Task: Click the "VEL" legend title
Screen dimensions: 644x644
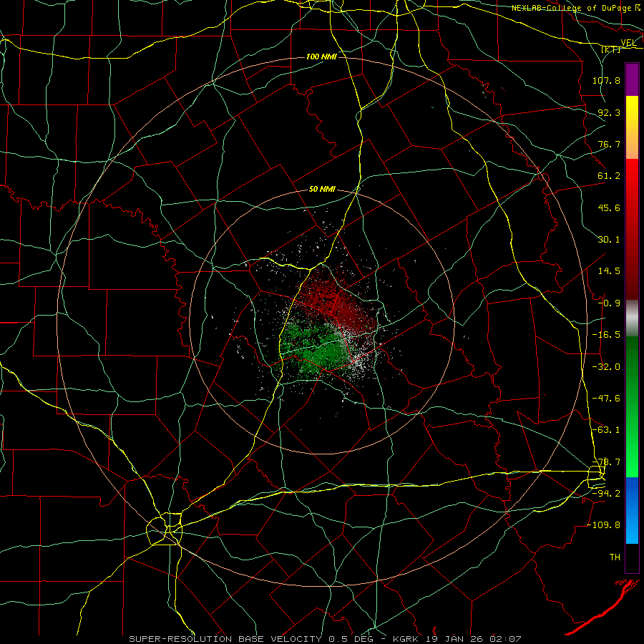Action: (x=628, y=43)
